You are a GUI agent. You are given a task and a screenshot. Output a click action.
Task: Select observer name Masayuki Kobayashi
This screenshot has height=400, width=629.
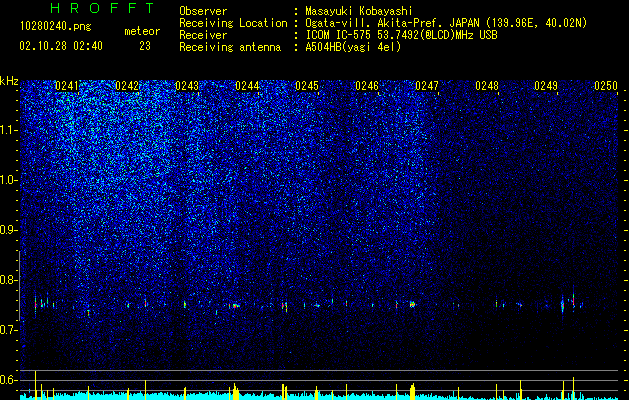[x=359, y=11]
